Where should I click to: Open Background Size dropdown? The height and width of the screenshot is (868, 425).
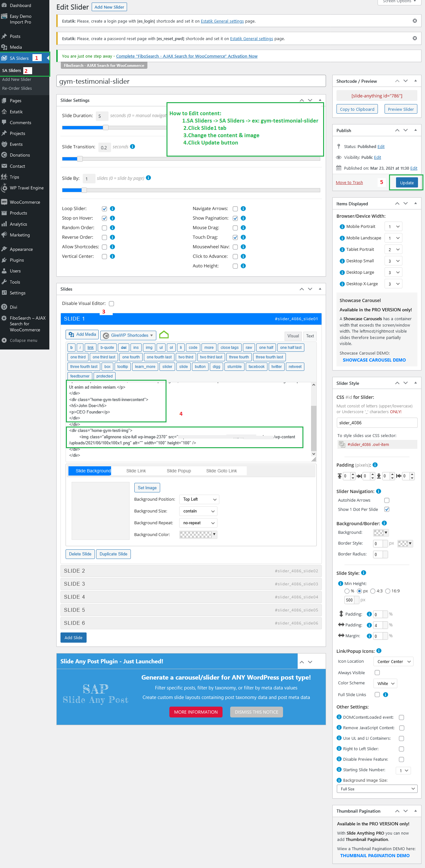pyautogui.click(x=198, y=511)
